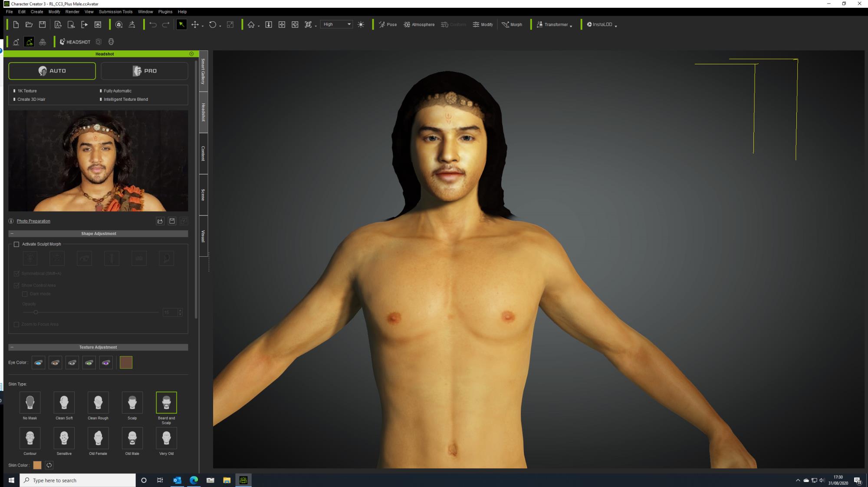Choose the Clean Soft skin type
The width and height of the screenshot is (868, 487).
pos(64,402)
